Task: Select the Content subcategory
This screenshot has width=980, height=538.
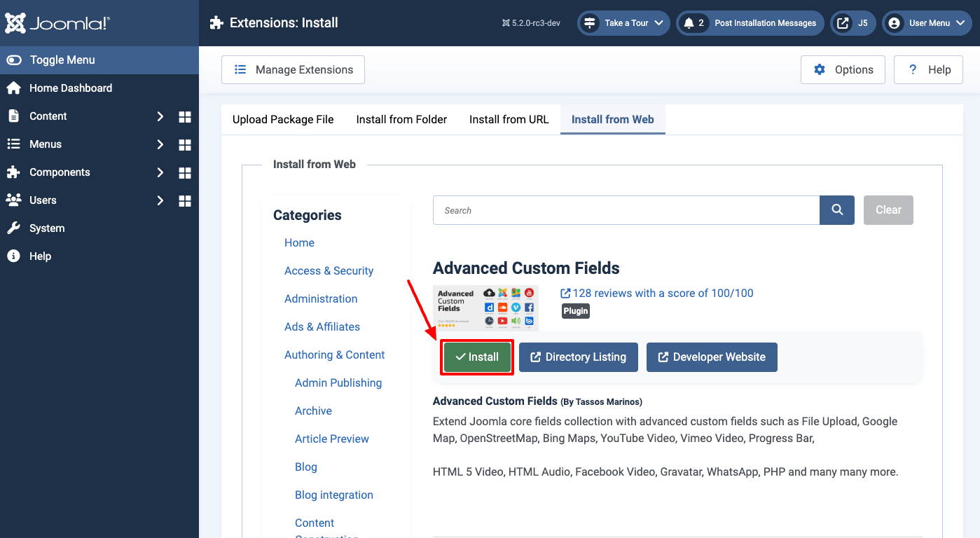Action: click(x=315, y=523)
